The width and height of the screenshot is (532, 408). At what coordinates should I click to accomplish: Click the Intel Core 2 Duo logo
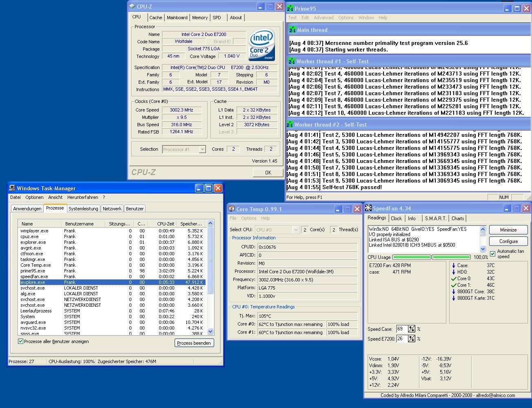(262, 45)
